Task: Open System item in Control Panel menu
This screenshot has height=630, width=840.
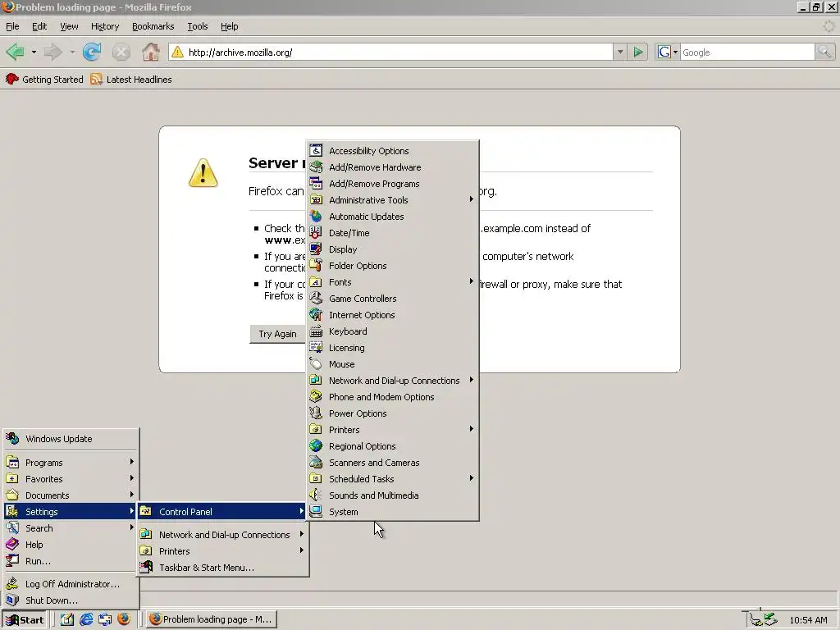Action: tap(393, 512)
